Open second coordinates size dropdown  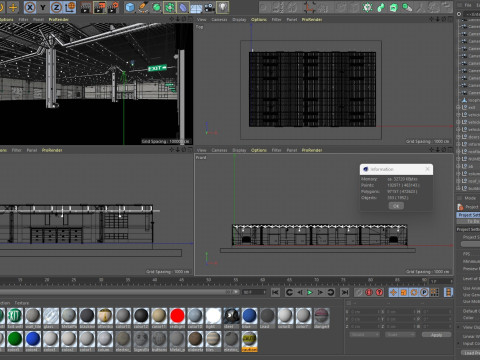tap(400, 334)
